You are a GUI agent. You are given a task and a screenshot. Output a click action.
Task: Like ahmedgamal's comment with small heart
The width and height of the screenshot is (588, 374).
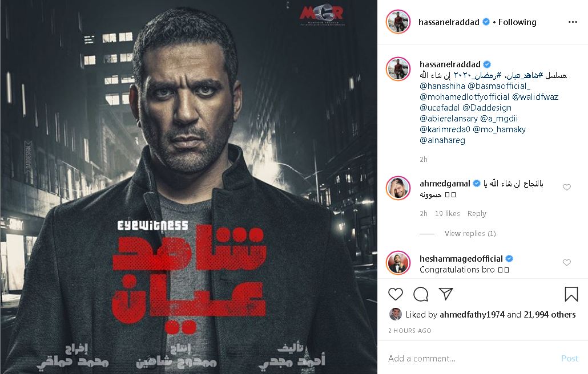[567, 187]
